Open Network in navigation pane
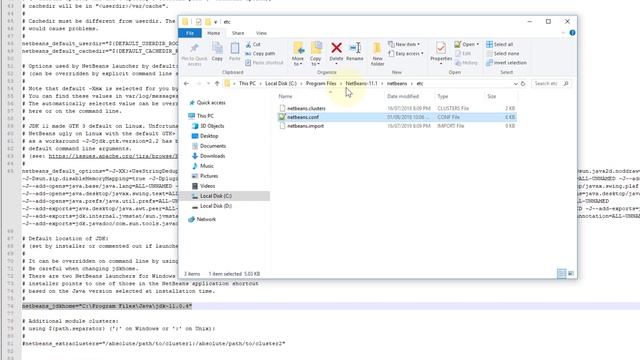640x360 pixels. [206, 220]
